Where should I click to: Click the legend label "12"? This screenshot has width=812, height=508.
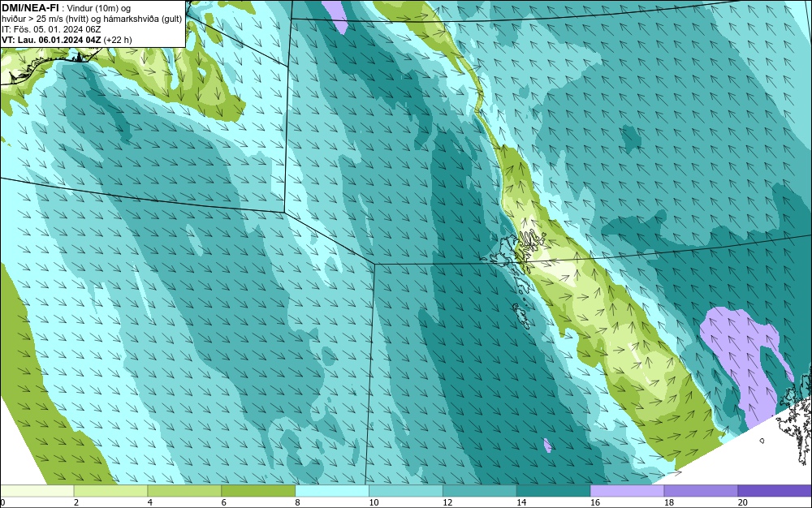(448, 502)
